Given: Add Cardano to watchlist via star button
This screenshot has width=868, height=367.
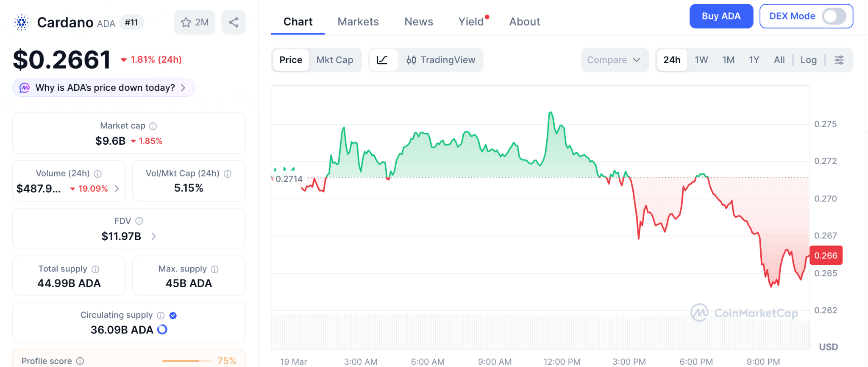Looking at the screenshot, I should [195, 22].
